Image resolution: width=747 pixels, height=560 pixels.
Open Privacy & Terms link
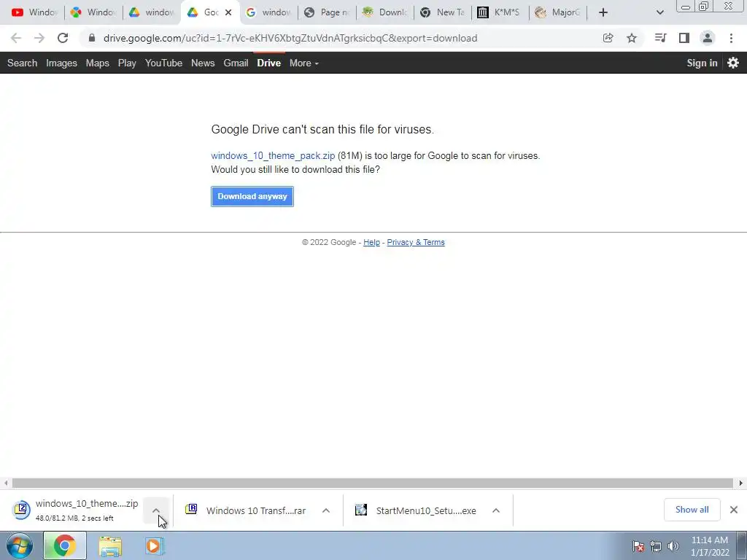click(x=416, y=242)
